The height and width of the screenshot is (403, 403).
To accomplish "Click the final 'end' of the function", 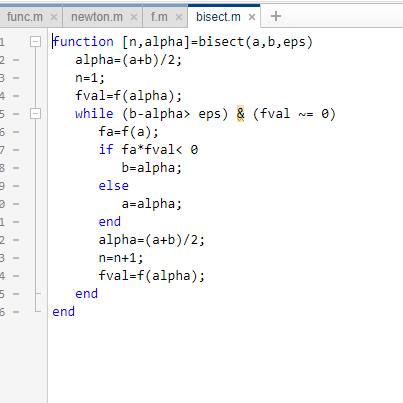I will [x=64, y=312].
